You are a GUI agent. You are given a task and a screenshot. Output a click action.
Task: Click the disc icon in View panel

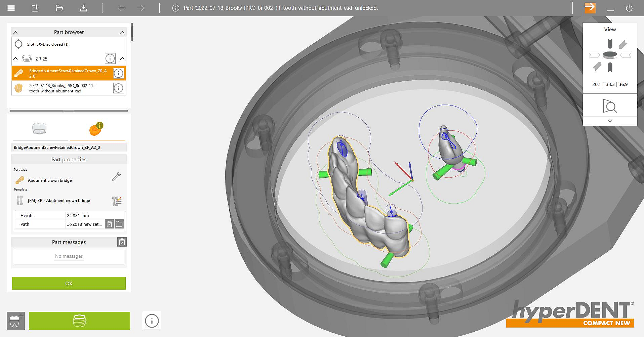click(610, 55)
